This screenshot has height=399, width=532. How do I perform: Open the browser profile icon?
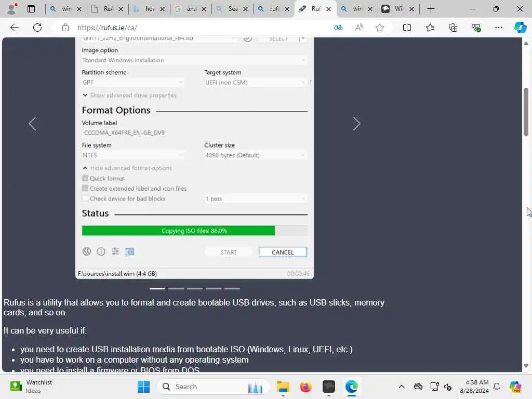coord(12,9)
